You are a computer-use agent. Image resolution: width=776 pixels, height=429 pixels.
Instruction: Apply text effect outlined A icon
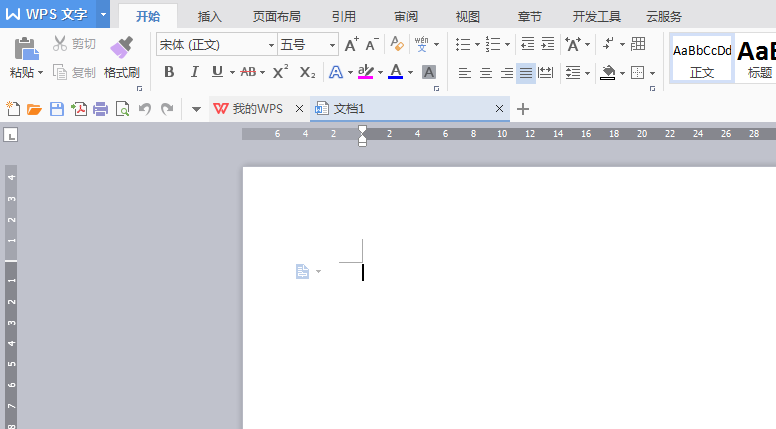[336, 73]
